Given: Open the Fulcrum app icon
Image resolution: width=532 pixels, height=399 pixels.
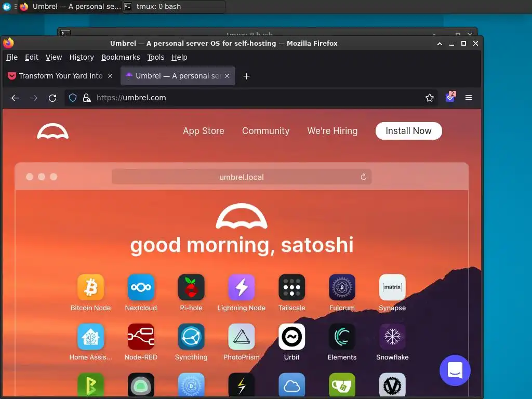Looking at the screenshot, I should [342, 287].
